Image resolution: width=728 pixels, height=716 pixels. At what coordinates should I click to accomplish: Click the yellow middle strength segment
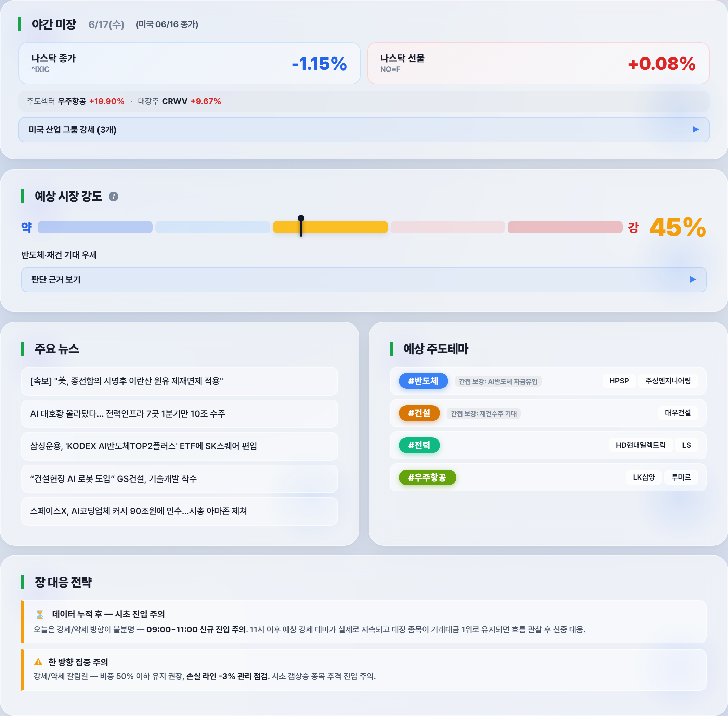pyautogui.click(x=330, y=227)
